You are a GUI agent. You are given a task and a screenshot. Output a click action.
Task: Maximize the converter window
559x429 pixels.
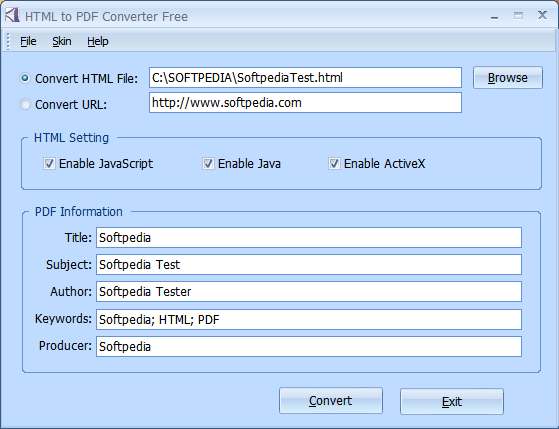pyautogui.click(x=518, y=16)
